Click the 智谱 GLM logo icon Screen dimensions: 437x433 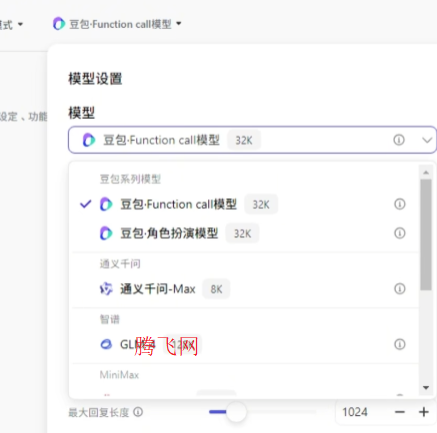pyautogui.click(x=106, y=344)
